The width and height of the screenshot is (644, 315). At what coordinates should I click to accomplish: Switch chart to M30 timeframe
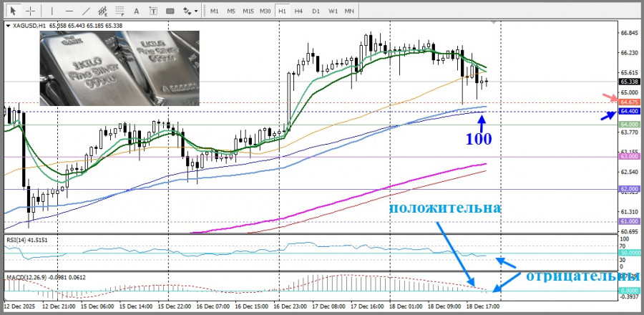pos(265,11)
